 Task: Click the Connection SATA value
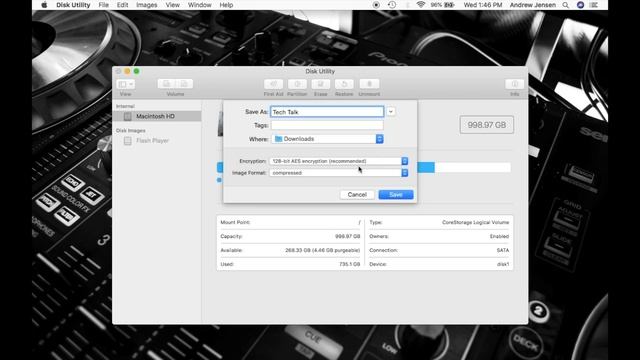pyautogui.click(x=503, y=250)
